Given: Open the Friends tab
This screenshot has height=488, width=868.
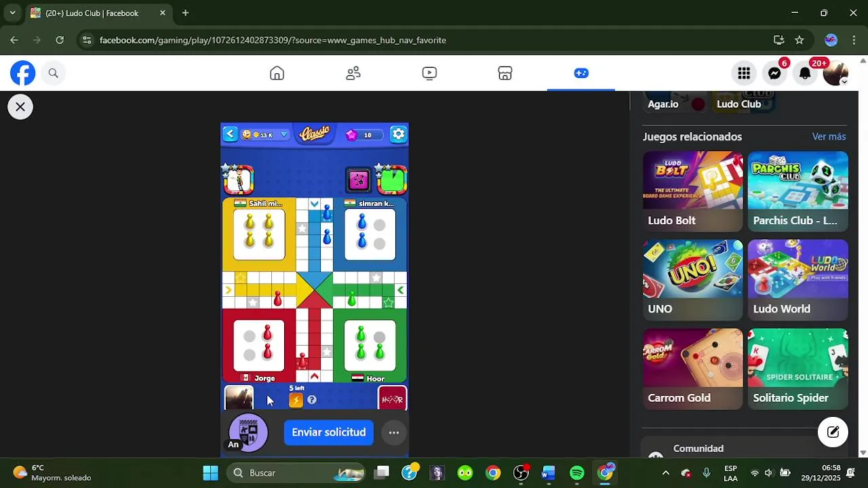Looking at the screenshot, I should tap(353, 73).
